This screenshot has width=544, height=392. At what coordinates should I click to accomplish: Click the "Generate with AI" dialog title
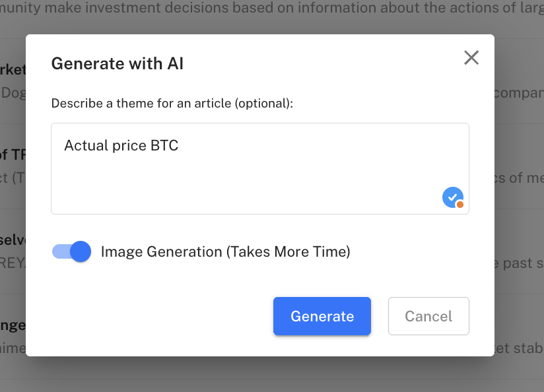coord(118,63)
